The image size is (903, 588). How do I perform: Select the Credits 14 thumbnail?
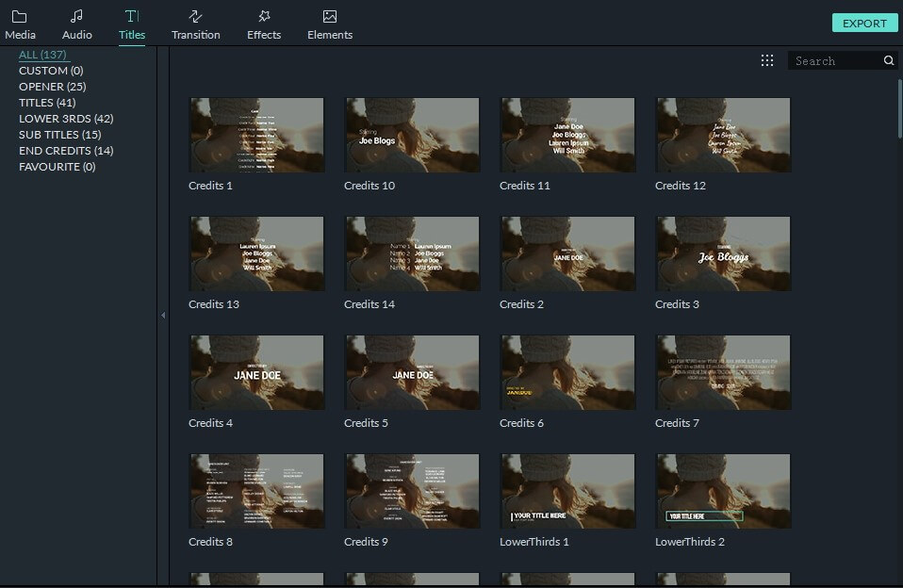click(412, 253)
